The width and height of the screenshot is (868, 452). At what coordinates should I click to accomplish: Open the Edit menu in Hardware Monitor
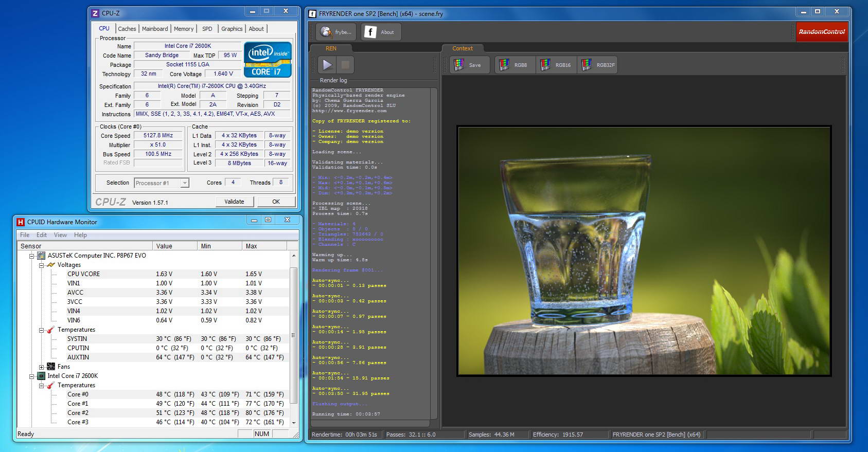[x=42, y=235]
